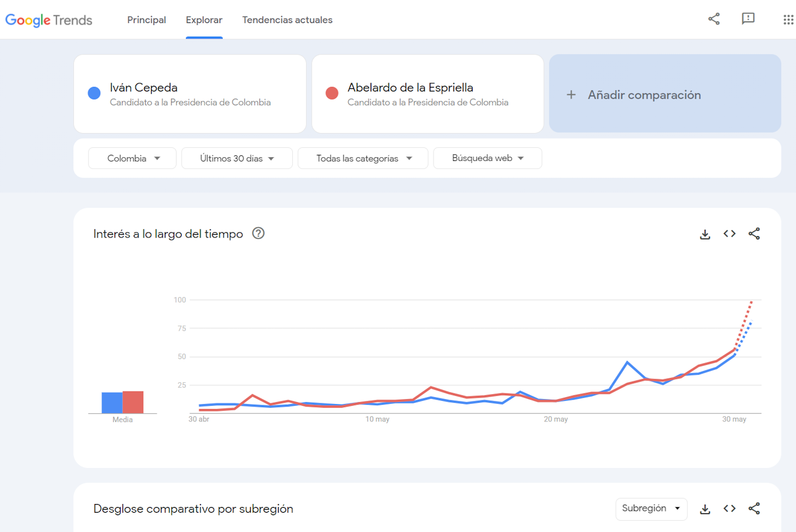The width and height of the screenshot is (796, 532).
Task: Open the Google apps grid icon
Action: (x=788, y=20)
